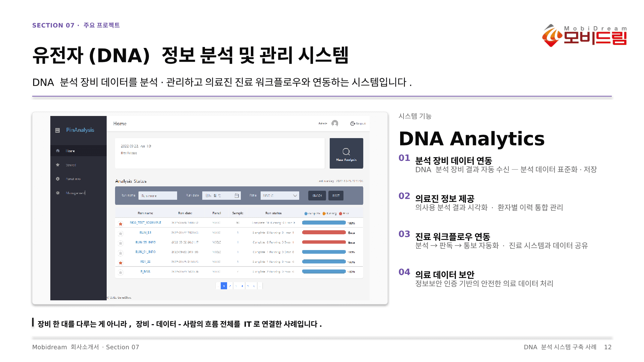The height and width of the screenshot is (362, 644).
Task: Go to pagination page 4
Action: pyautogui.click(x=242, y=286)
